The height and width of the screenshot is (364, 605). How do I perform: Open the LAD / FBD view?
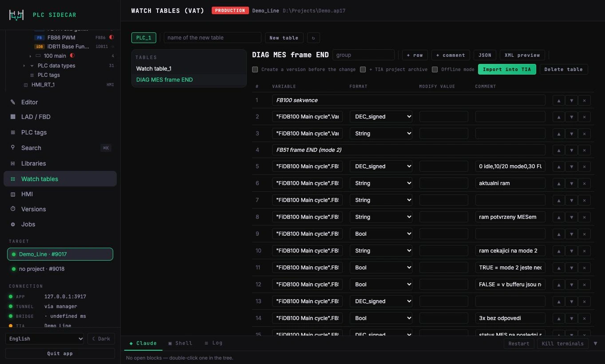pyautogui.click(x=60, y=117)
